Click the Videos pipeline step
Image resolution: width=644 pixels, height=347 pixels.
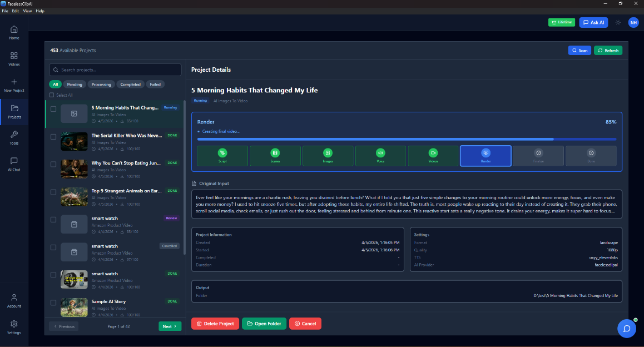click(x=433, y=156)
